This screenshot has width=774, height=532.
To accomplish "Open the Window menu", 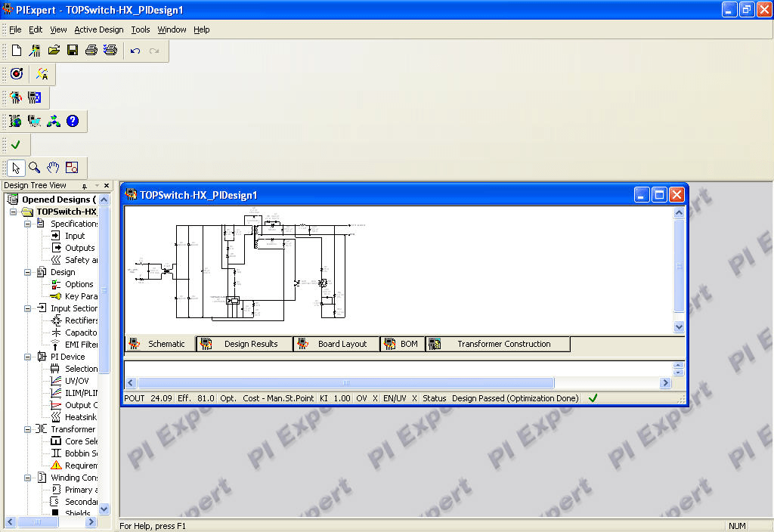I will 172,29.
